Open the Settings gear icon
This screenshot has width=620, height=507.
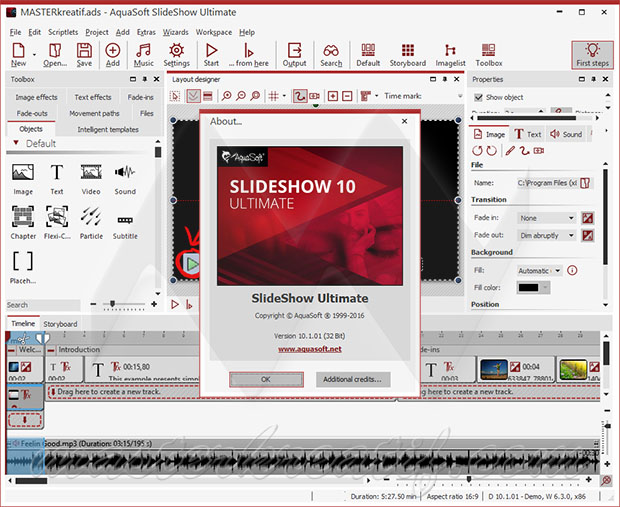pos(176,51)
